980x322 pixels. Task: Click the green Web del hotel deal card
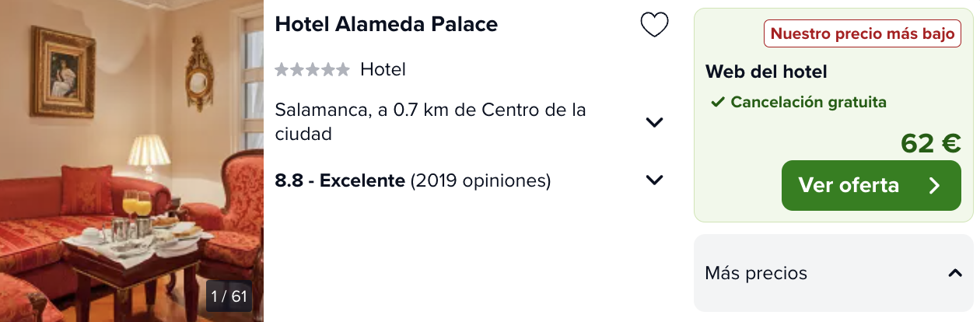[833, 115]
